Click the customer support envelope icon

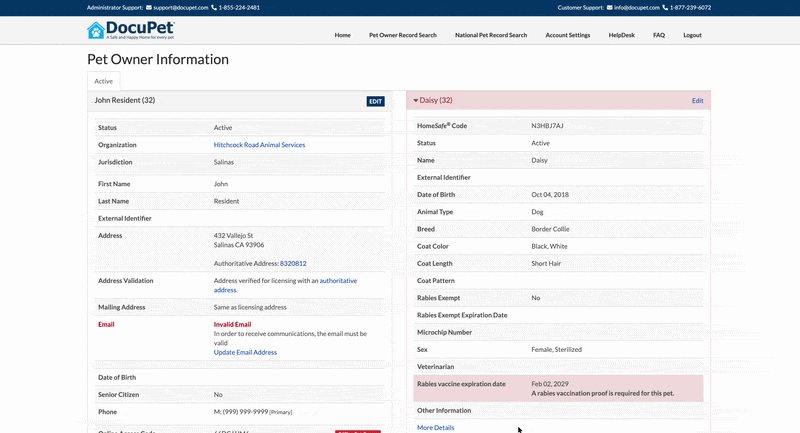coord(610,8)
